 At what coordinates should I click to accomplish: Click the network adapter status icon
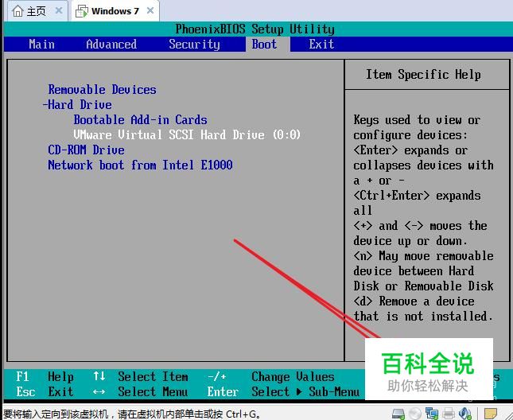click(432, 414)
